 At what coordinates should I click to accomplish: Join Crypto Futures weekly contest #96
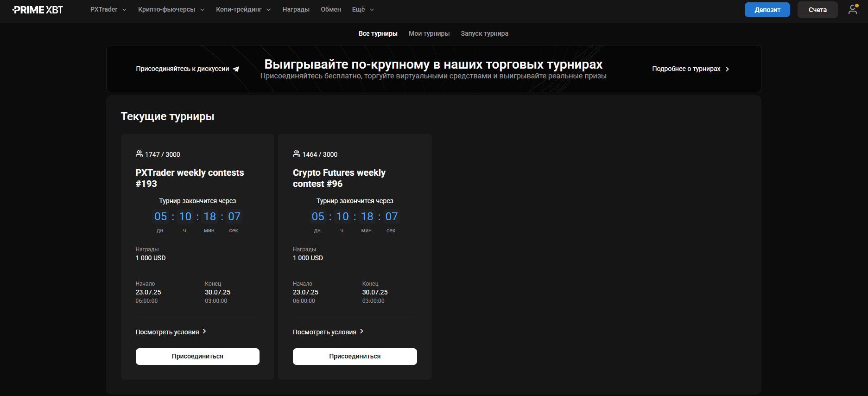point(355,356)
